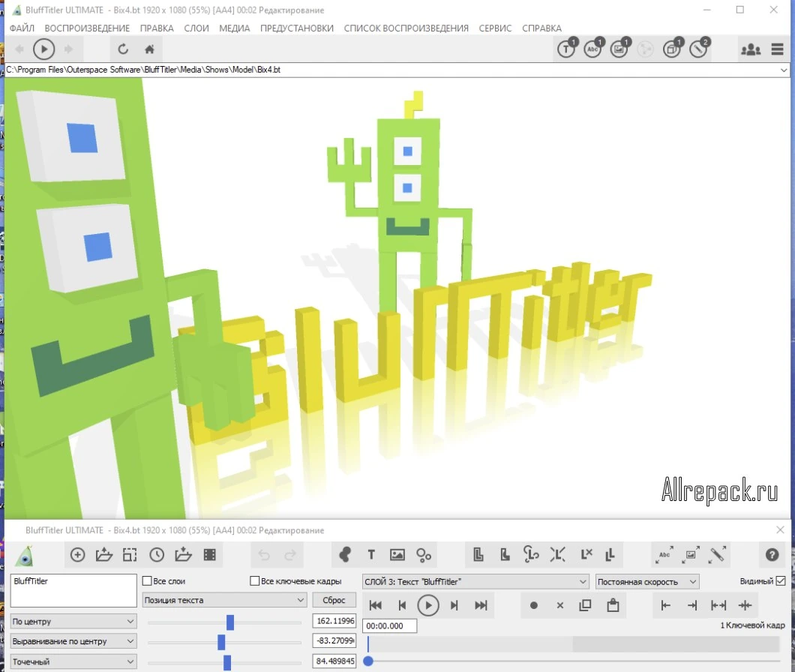Viewport: 795px width, 672px height.
Task: Click the scale Abc text arrows icon
Action: 664,555
